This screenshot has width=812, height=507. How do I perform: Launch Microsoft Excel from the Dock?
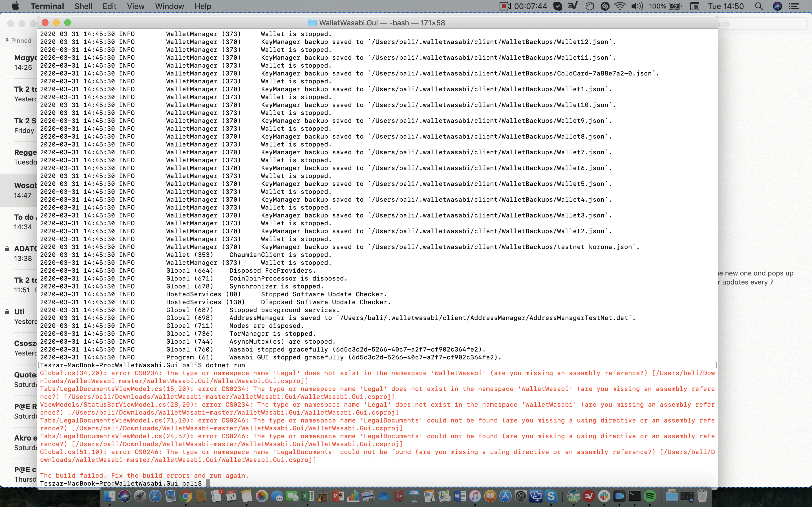click(x=307, y=496)
